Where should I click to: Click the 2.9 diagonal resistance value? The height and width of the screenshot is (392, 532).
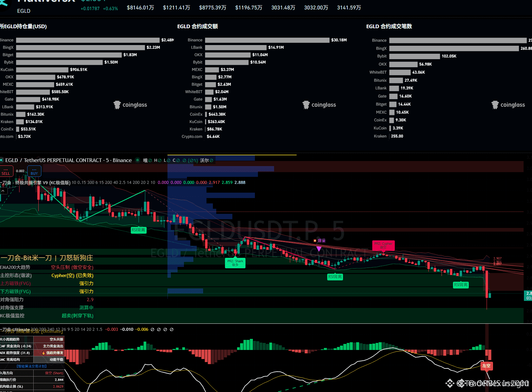[x=90, y=300]
